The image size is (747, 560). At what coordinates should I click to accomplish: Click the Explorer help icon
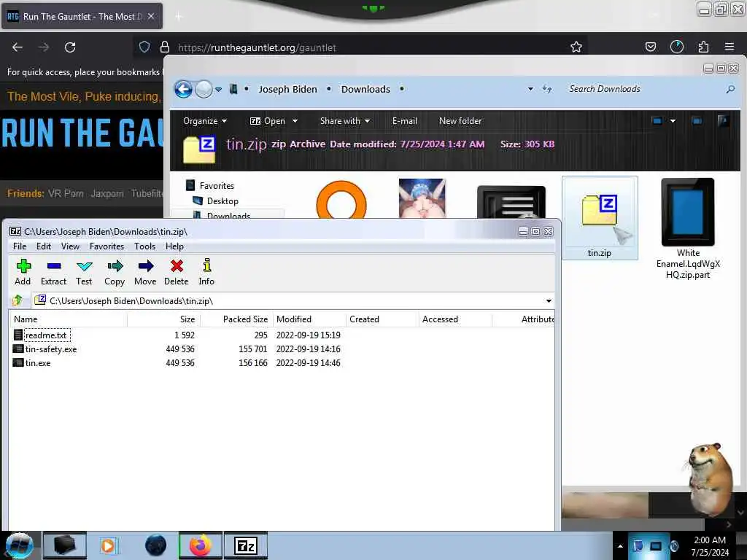click(723, 121)
